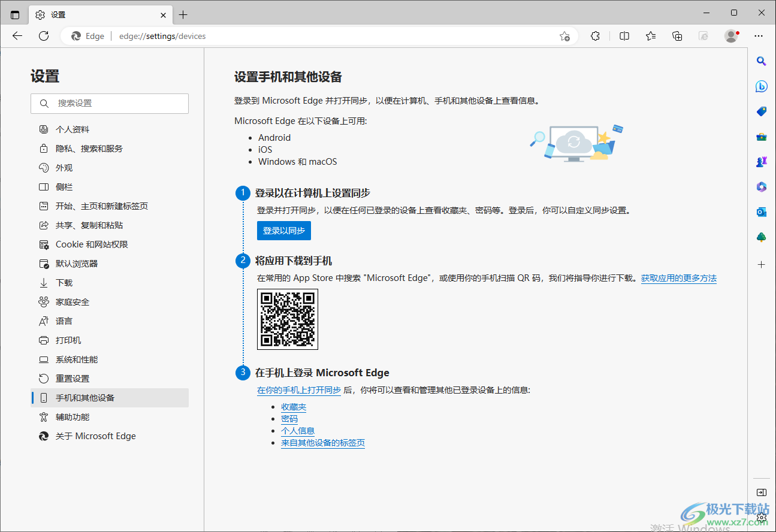This screenshot has height=532, width=776.
Task: Click the address bar URL
Action: 162,36
